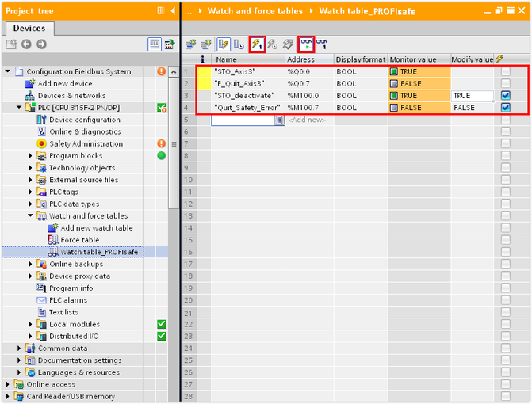Click the Modify value cell for STO_deactivate
532x404 pixels.
pos(471,95)
